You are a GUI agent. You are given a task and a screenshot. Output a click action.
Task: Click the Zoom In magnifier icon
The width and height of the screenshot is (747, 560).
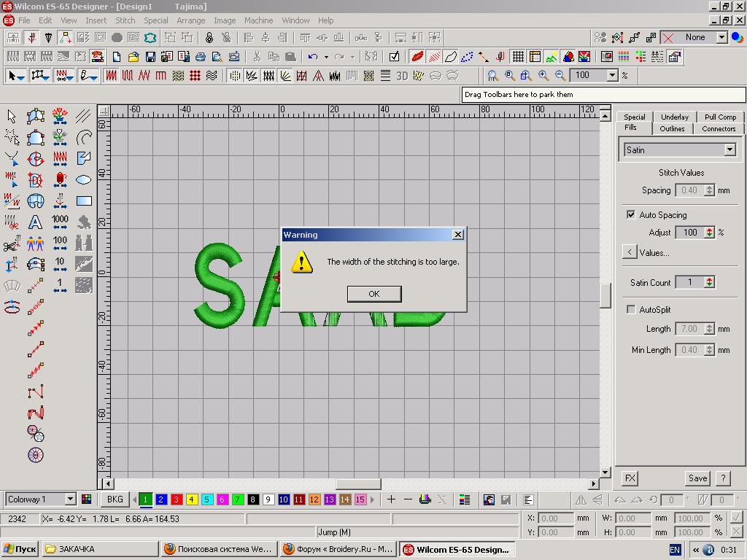pyautogui.click(x=543, y=75)
